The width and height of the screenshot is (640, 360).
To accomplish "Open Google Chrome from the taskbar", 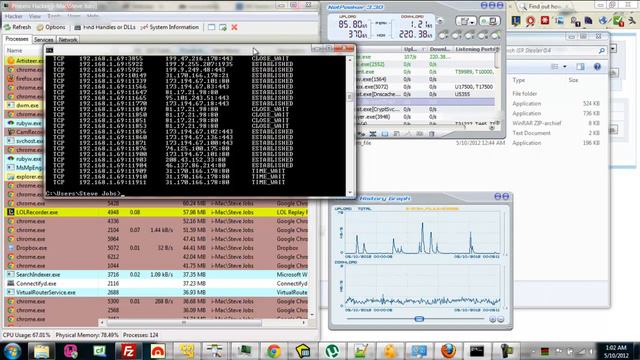I will (274, 351).
